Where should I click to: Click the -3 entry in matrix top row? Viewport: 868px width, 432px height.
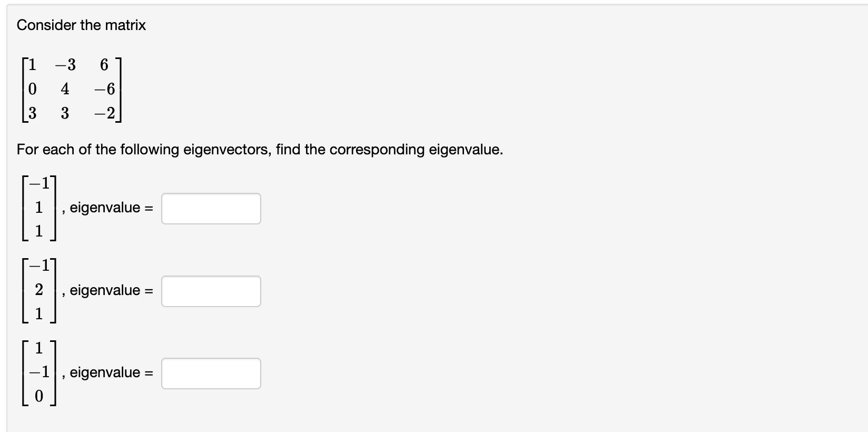click(65, 65)
